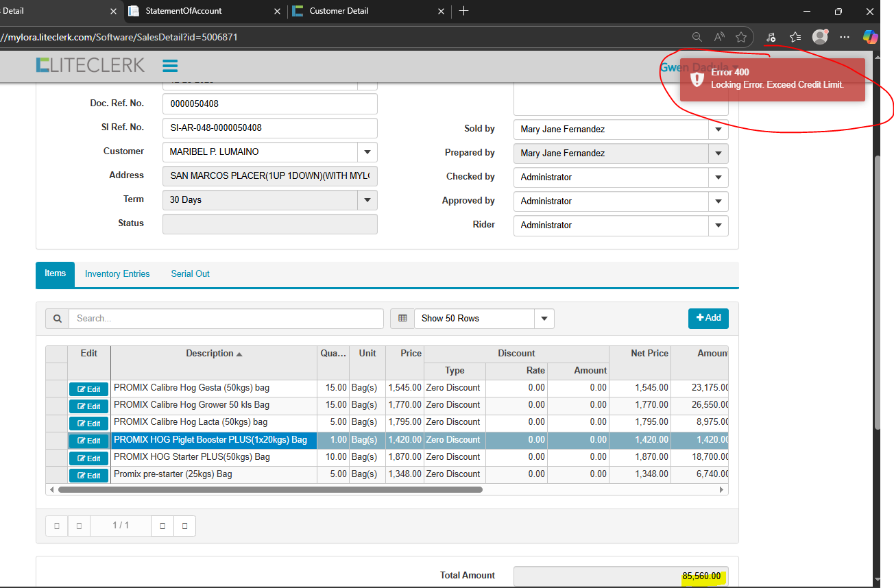Viewport: 894px width, 588px height.
Task: Edit the PROMIX Calibre Hog Gesta row
Action: click(88, 389)
